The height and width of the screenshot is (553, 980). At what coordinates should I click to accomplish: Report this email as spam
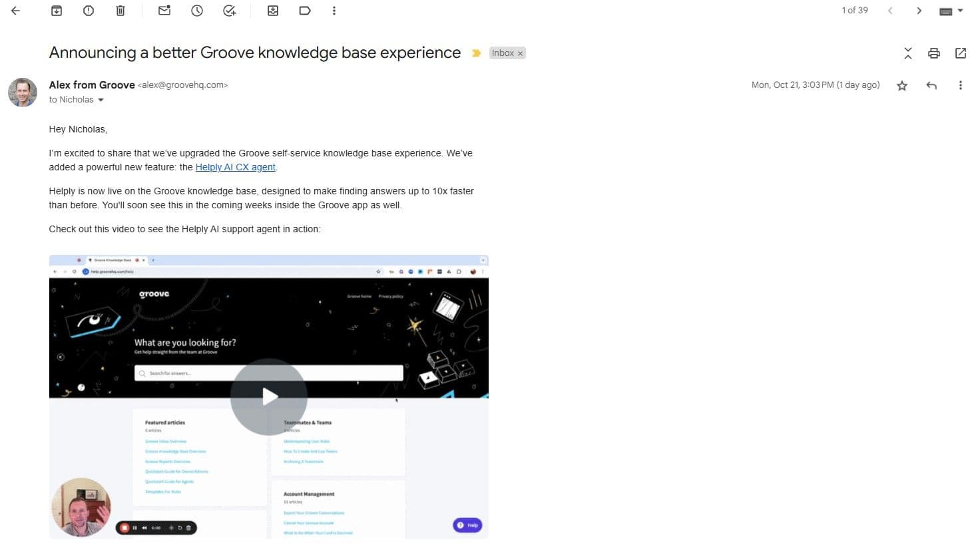pos(89,10)
